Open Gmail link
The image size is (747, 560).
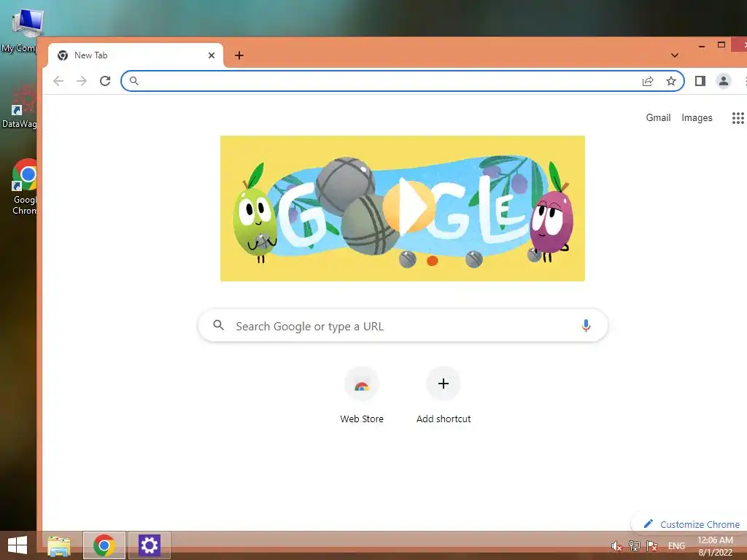pos(658,117)
